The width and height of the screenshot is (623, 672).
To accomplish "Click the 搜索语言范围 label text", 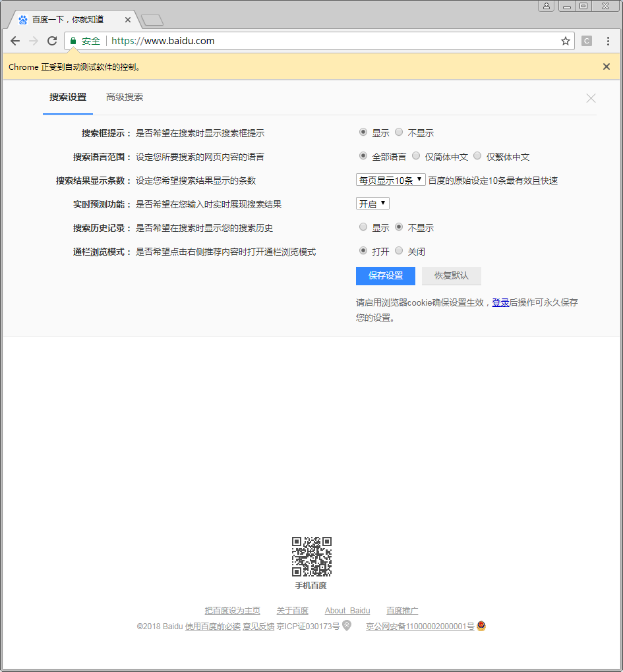I will tap(102, 157).
